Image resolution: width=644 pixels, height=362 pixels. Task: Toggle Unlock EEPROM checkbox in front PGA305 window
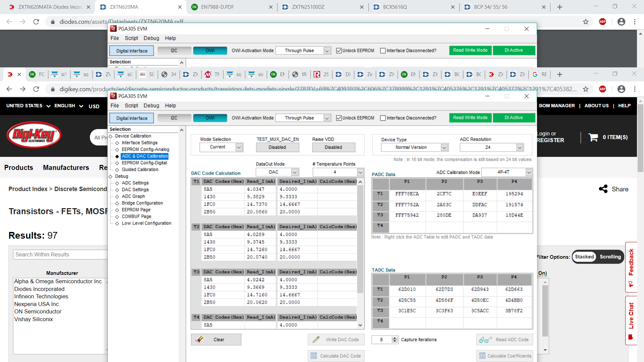[339, 118]
